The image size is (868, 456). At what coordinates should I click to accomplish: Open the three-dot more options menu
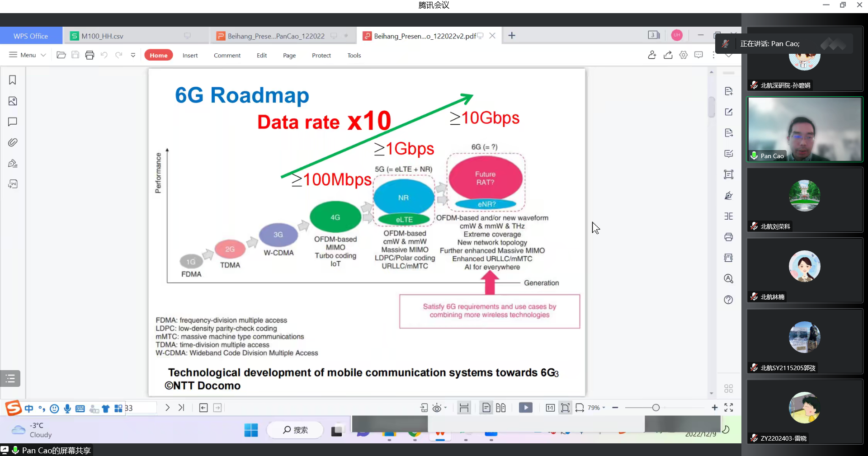click(x=714, y=55)
